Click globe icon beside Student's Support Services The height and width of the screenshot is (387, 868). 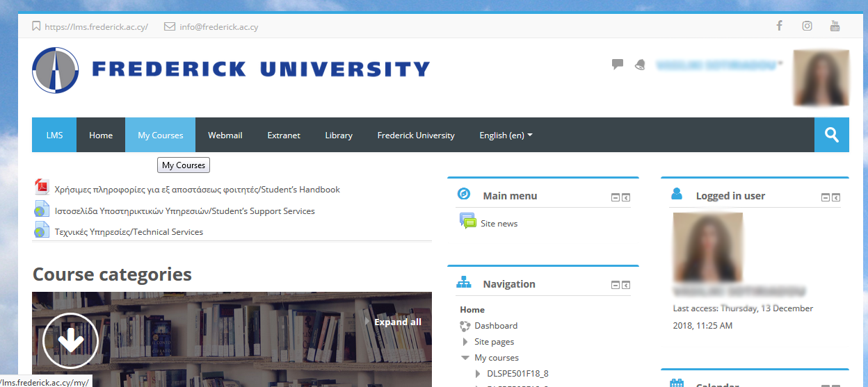coord(42,210)
